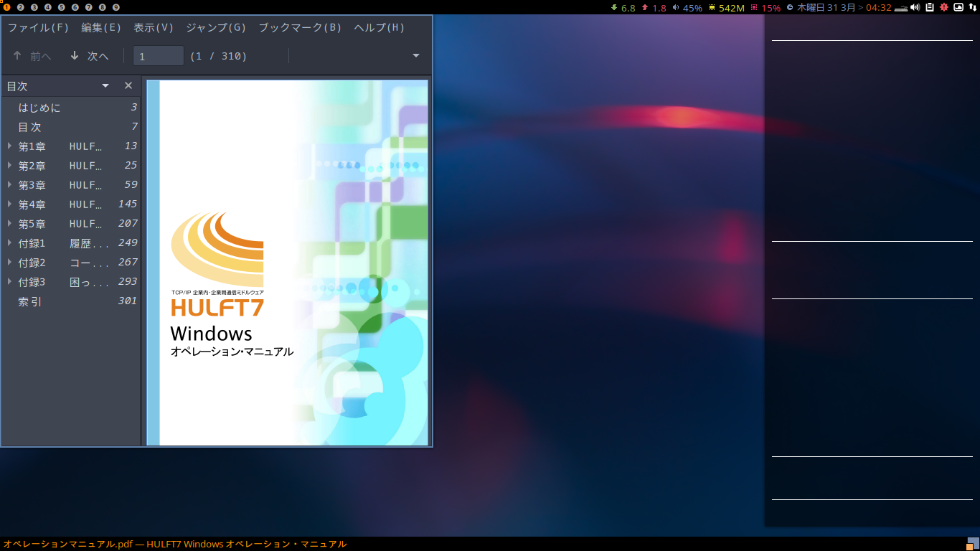The image size is (980, 551).
Task: Open the ブックマーク(B) menu
Action: (300, 28)
